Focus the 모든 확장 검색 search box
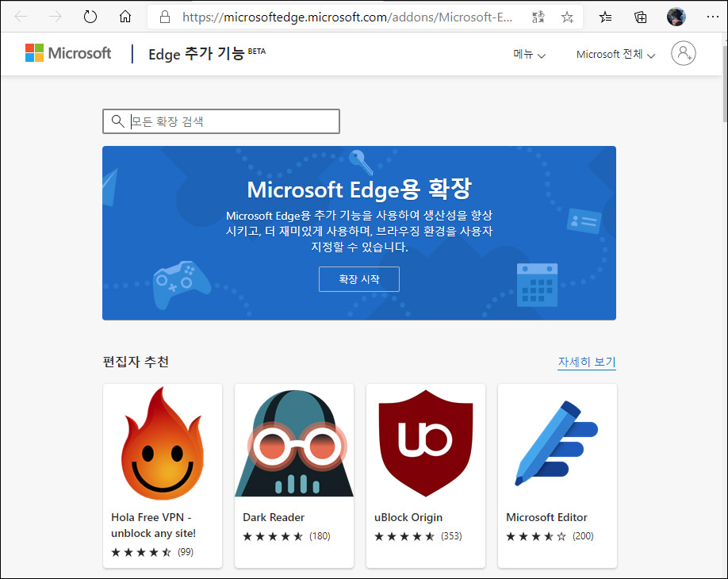728x579 pixels. point(221,121)
